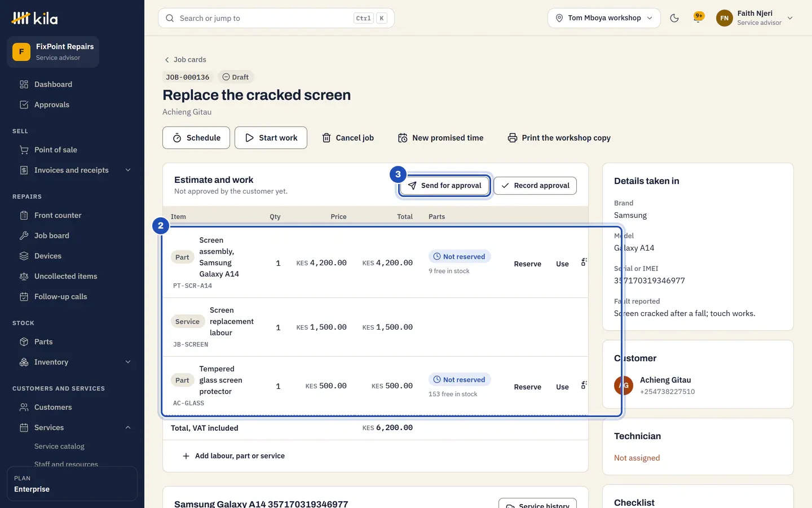Open Tom Mboya workshop location dropdown
This screenshot has height=508, width=812.
(x=604, y=18)
